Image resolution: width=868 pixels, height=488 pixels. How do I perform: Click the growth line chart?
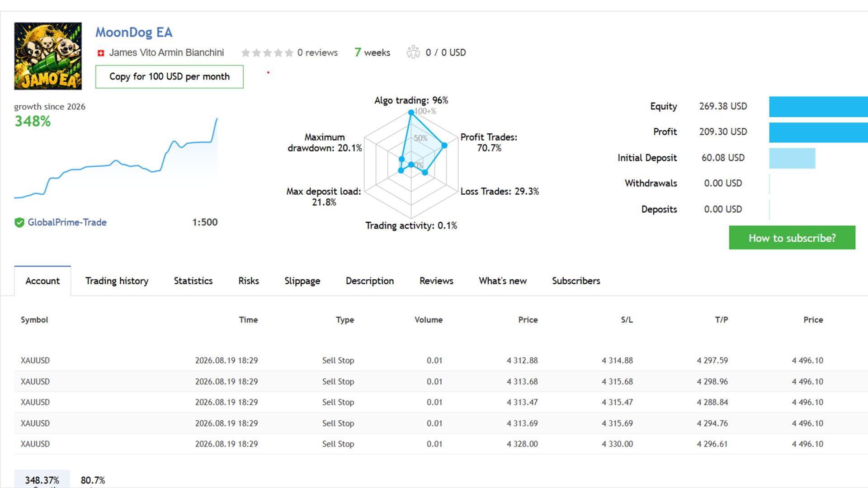pyautogui.click(x=116, y=158)
